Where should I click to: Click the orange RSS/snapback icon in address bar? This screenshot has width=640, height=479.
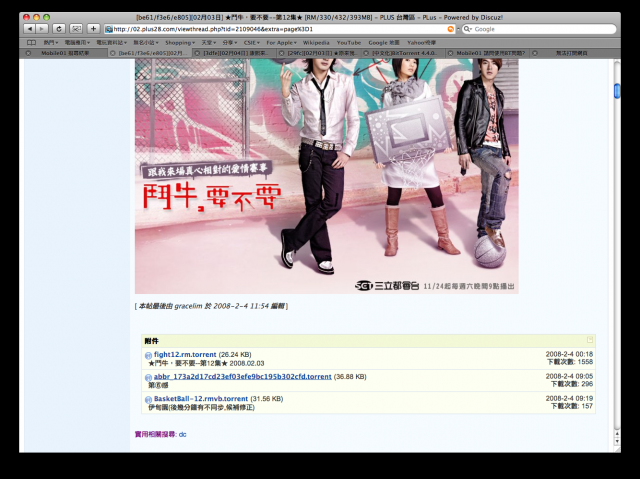[451, 29]
